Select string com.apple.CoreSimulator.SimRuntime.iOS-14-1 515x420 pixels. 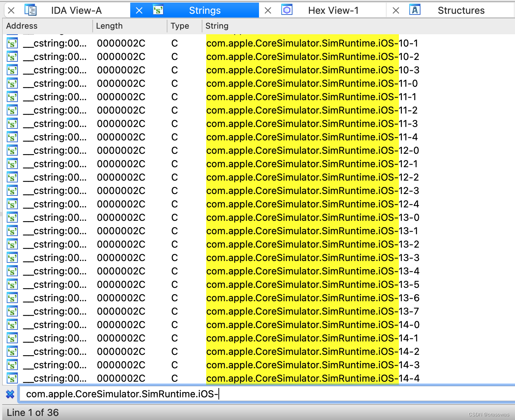[313, 338]
